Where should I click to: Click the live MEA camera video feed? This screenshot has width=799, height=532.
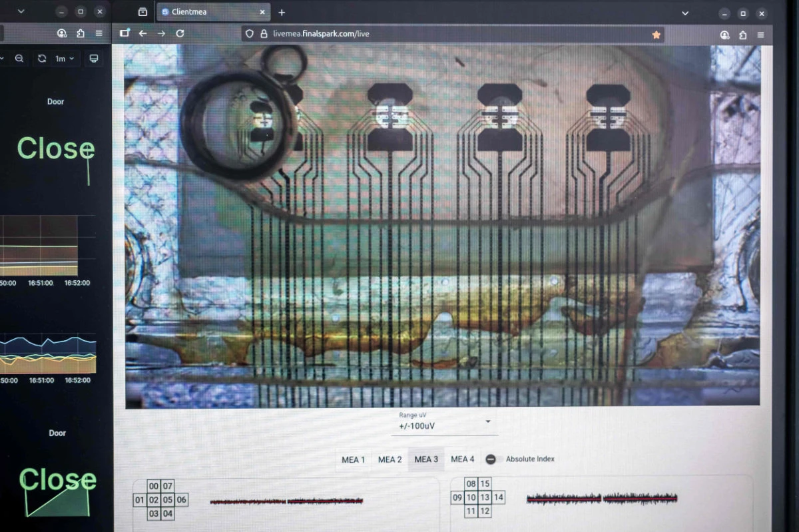pos(442,226)
